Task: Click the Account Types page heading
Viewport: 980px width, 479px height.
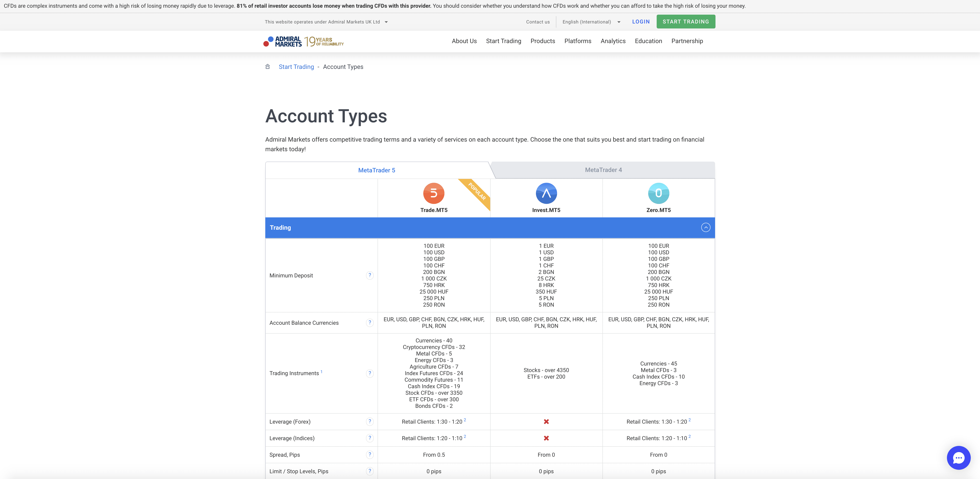Action: pos(326,116)
